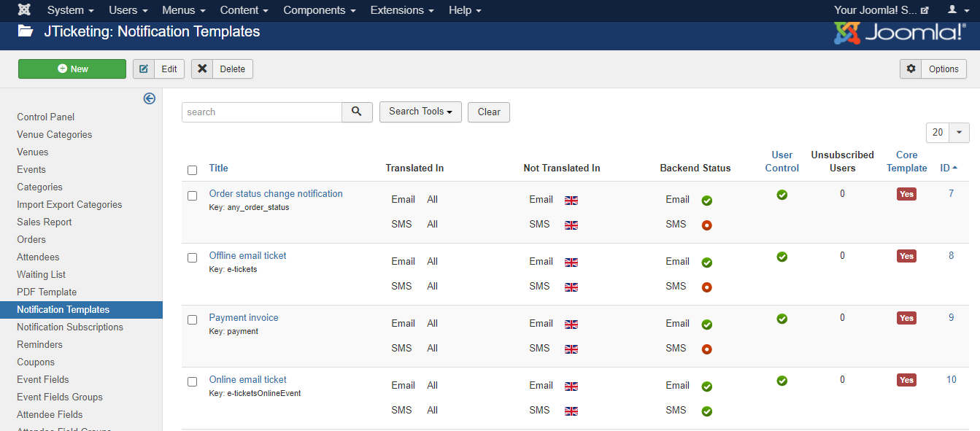The image size is (980, 431).
Task: Click the Joomla logo icon in top bar
Action: coord(24,10)
